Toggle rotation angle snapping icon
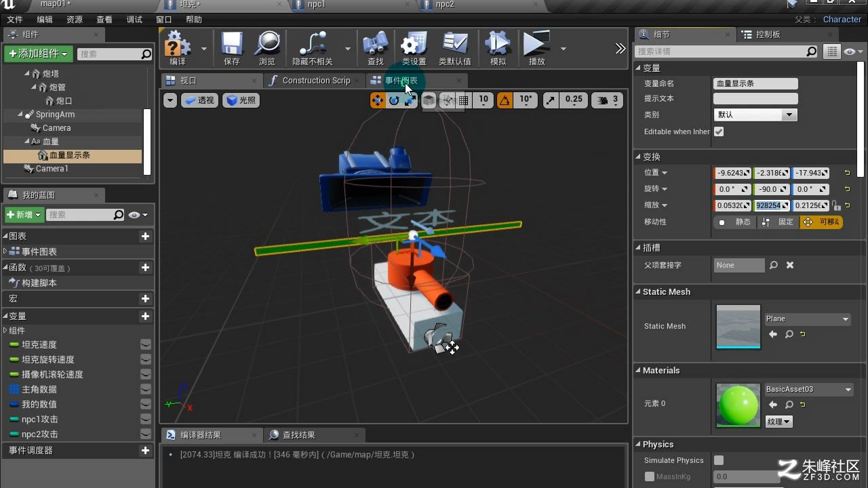 pyautogui.click(x=505, y=100)
